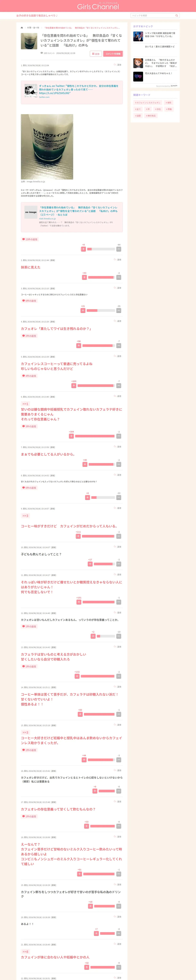196x980 pixels.
Task: Click the トピックを検索 search field
Action: tap(152, 16)
